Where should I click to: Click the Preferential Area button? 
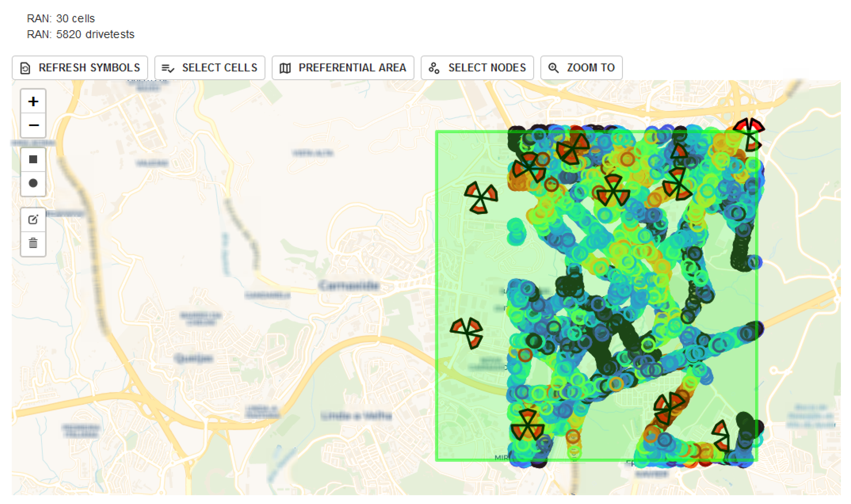(343, 68)
